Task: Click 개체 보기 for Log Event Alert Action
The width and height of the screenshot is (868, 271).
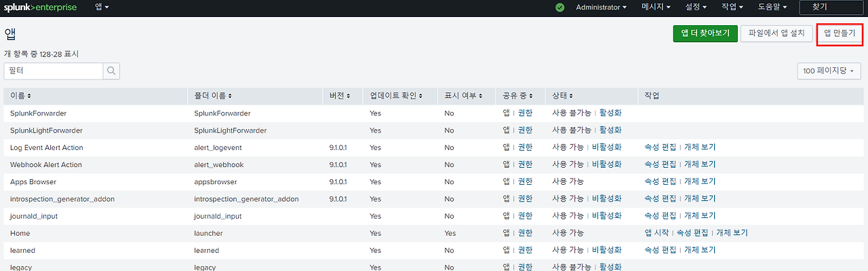Action: coord(700,147)
